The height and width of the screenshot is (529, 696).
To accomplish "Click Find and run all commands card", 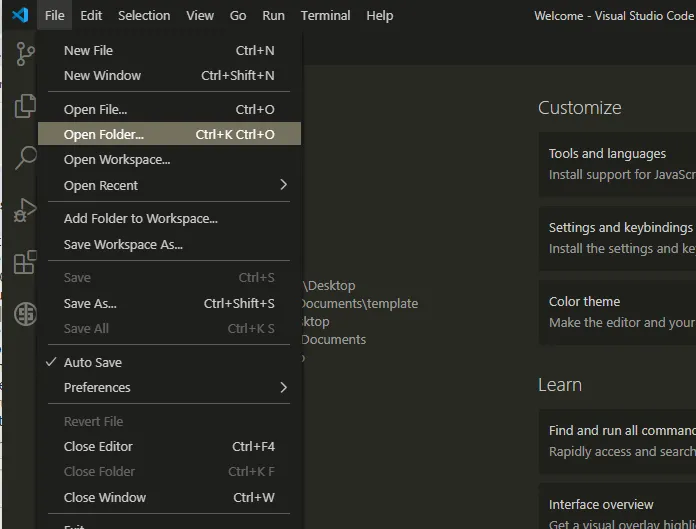I will click(x=617, y=441).
